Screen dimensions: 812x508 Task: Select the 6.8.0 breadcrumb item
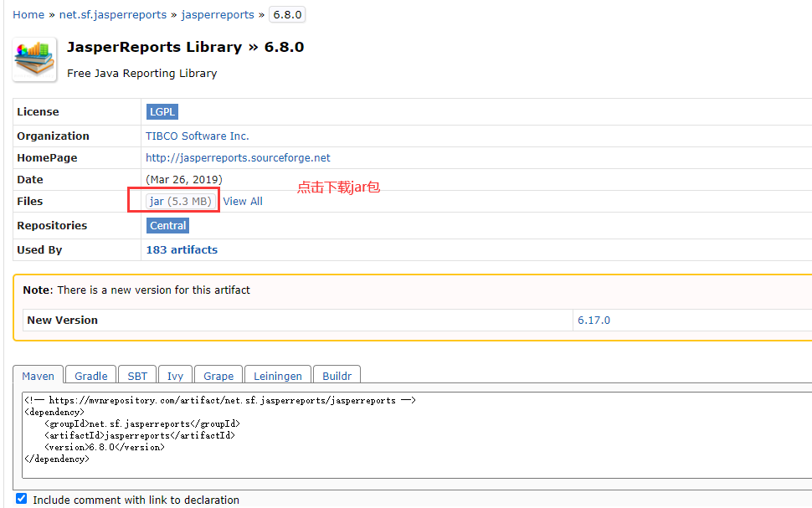286,14
